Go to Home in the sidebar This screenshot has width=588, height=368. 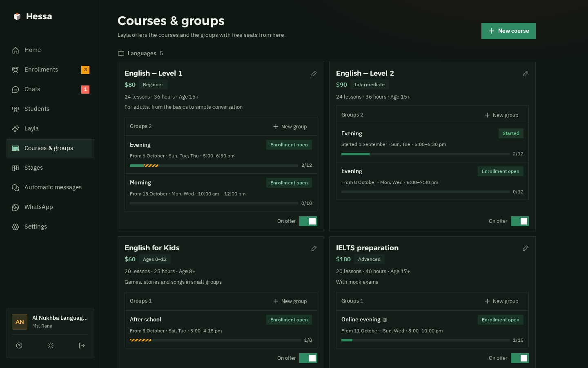pyautogui.click(x=50, y=50)
